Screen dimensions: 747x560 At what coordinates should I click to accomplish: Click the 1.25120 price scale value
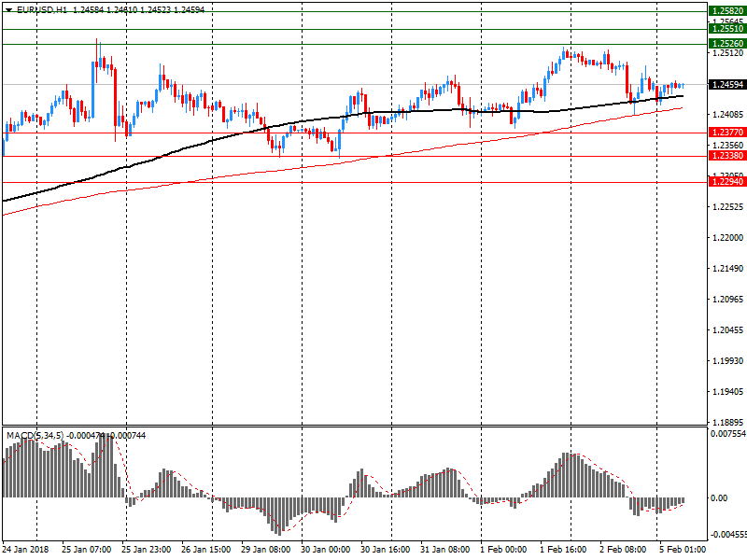(728, 53)
